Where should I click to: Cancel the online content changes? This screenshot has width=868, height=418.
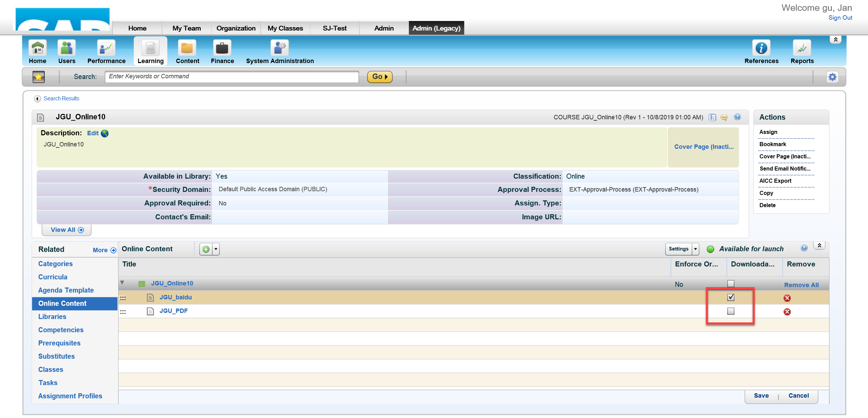[x=798, y=396]
